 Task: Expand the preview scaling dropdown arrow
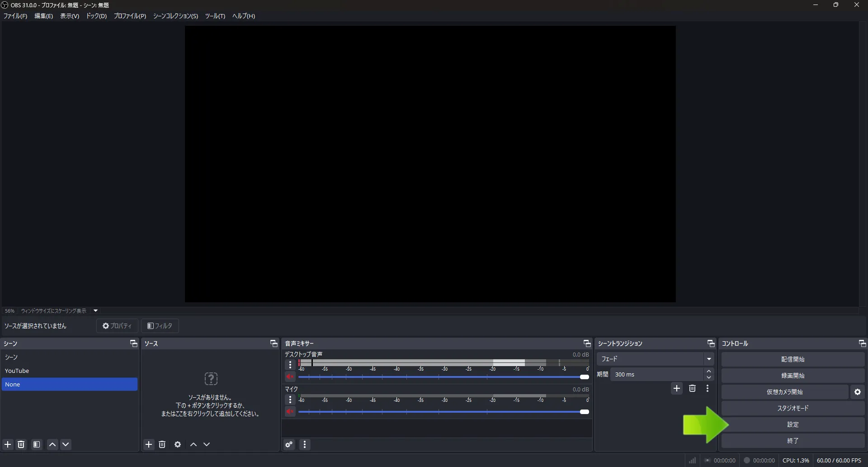pyautogui.click(x=95, y=311)
